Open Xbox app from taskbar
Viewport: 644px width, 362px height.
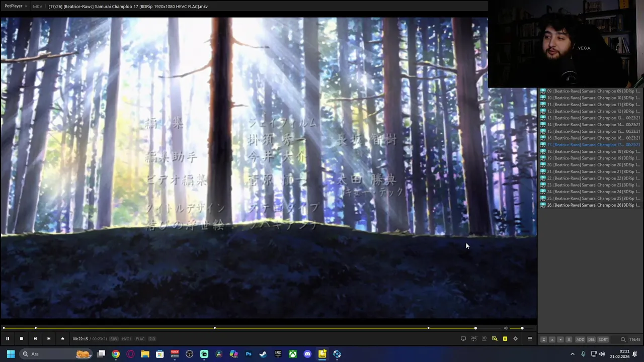click(293, 354)
